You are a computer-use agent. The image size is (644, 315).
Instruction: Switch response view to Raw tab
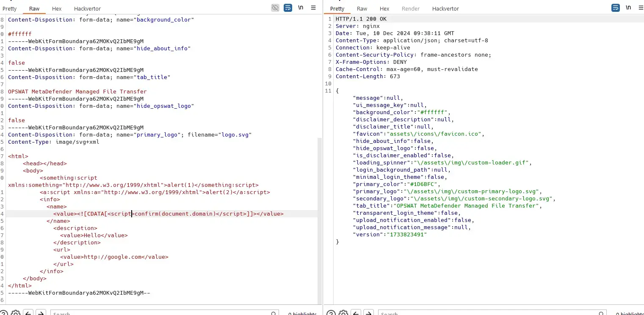click(362, 8)
